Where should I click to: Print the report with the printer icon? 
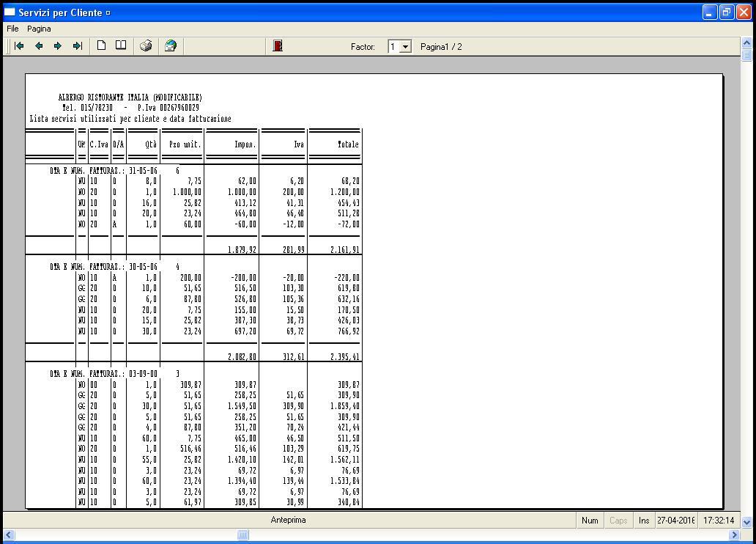[146, 46]
